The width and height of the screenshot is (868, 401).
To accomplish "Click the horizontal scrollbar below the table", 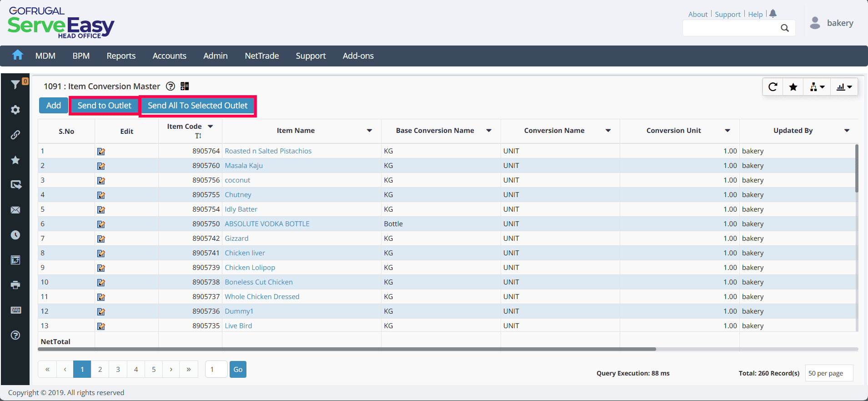I will point(347,349).
